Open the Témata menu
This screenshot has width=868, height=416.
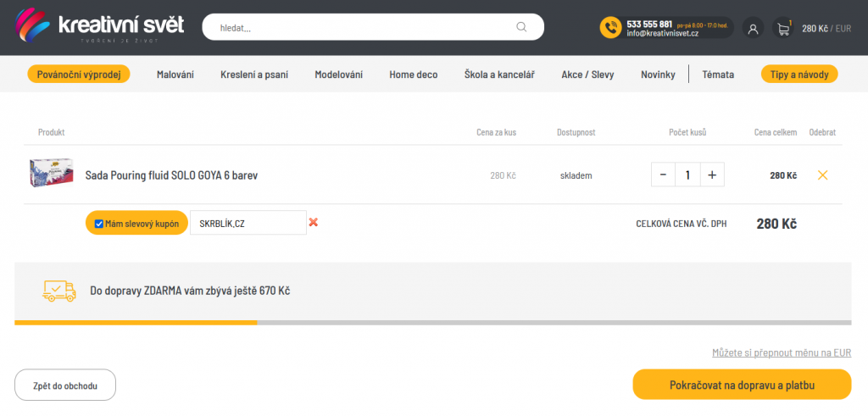point(718,74)
